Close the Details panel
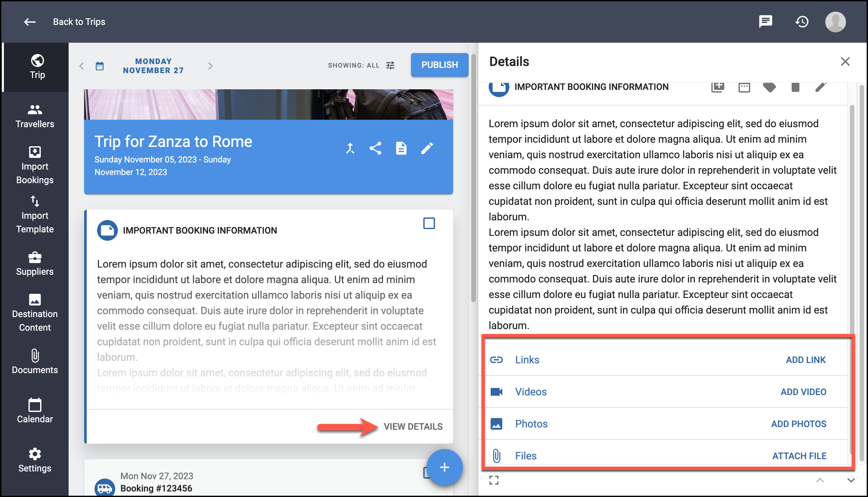868x497 pixels. [x=845, y=61]
